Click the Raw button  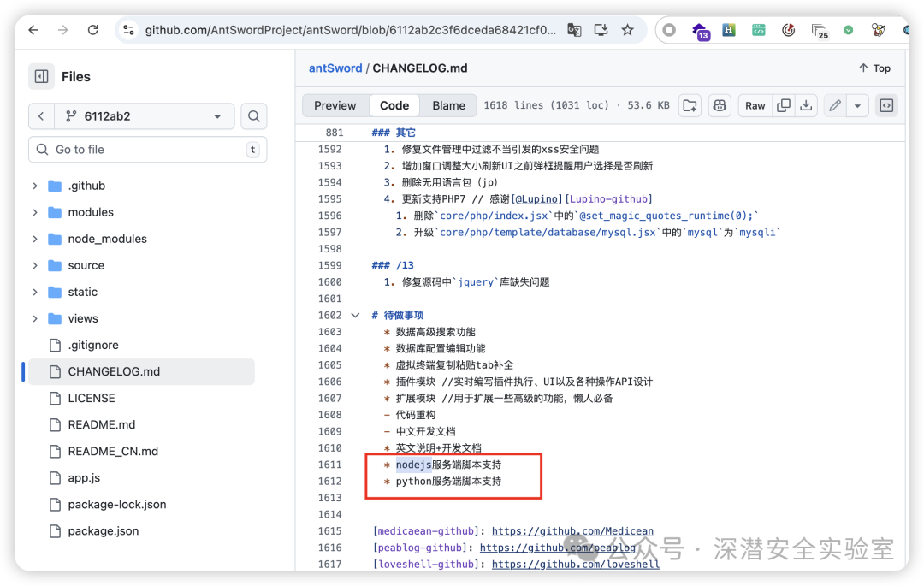(x=755, y=105)
